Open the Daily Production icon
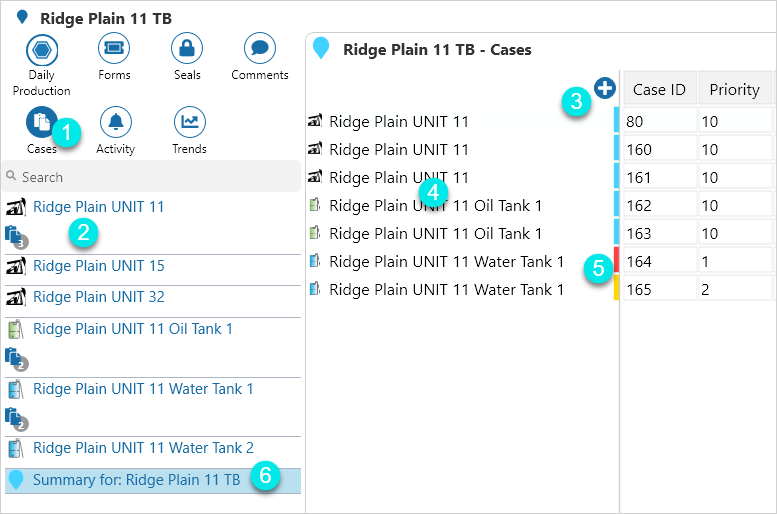The width and height of the screenshot is (777, 514). 41,48
